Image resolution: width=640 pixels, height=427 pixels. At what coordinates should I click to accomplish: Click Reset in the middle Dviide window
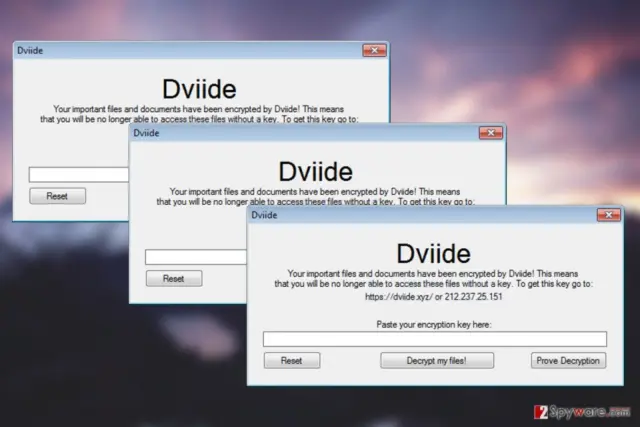click(x=174, y=278)
